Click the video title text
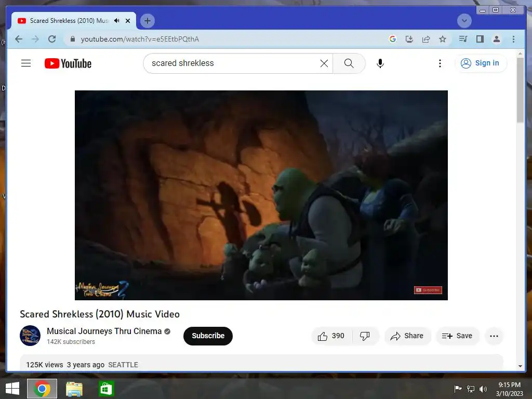Screen dimensions: 532x399 100,314
